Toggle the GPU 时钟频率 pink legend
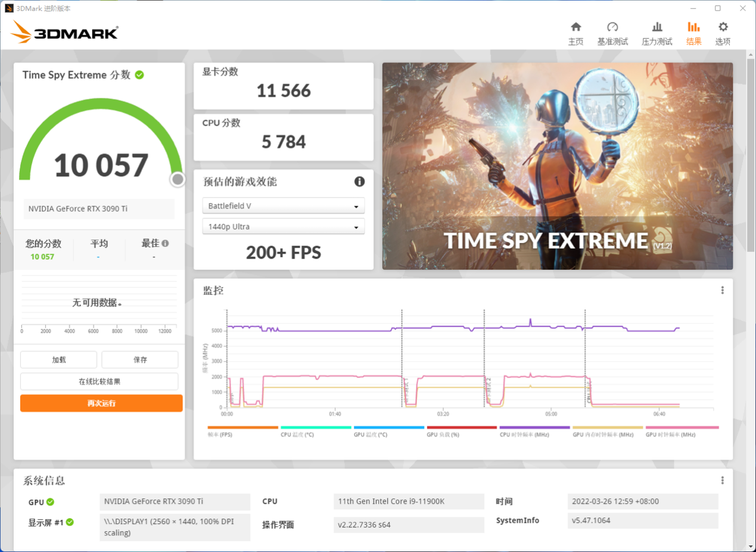Viewport: 756px width, 552px height. (x=682, y=431)
